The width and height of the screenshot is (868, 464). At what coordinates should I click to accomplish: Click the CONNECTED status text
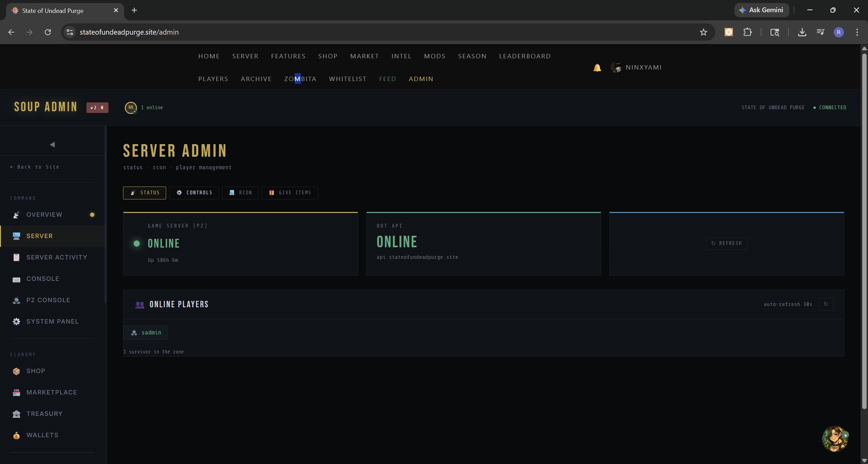tap(833, 108)
